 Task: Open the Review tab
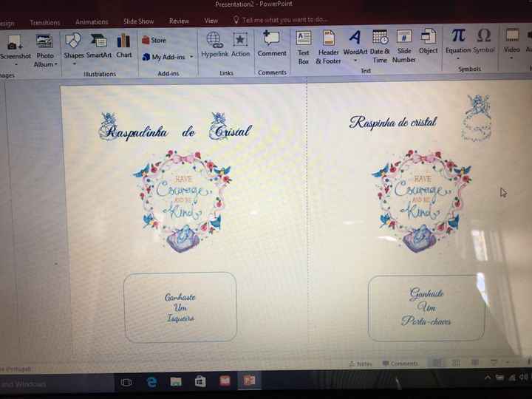pos(179,21)
